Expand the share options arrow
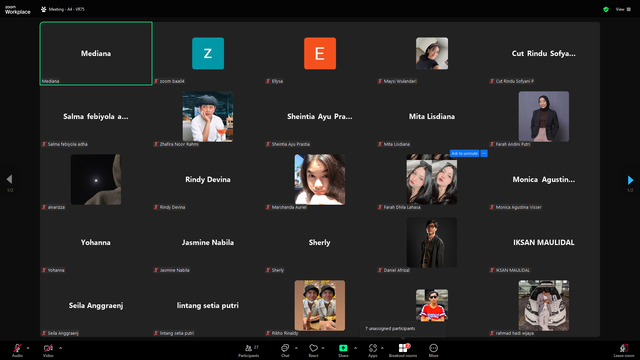Viewport: 640px width, 360px height. [356, 348]
